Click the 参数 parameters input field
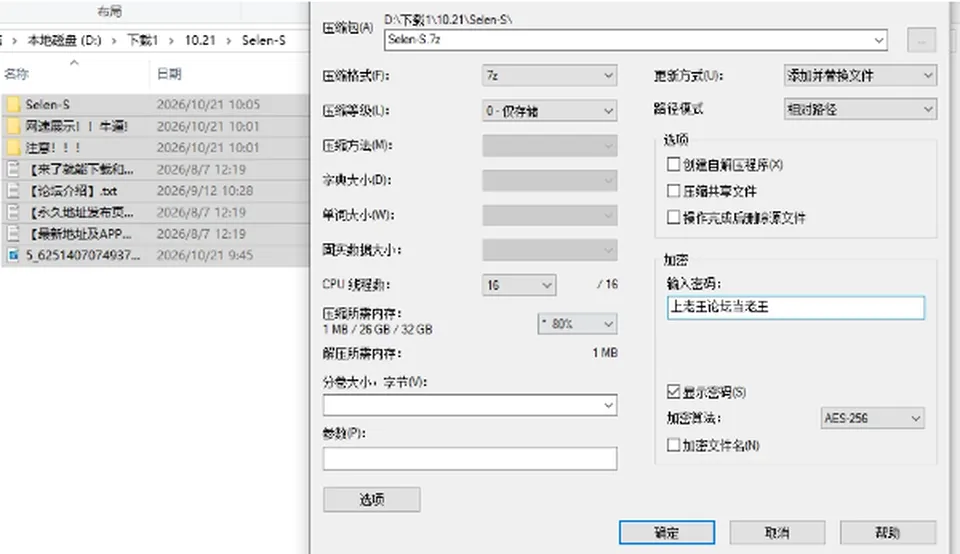The width and height of the screenshot is (960, 554). point(470,459)
